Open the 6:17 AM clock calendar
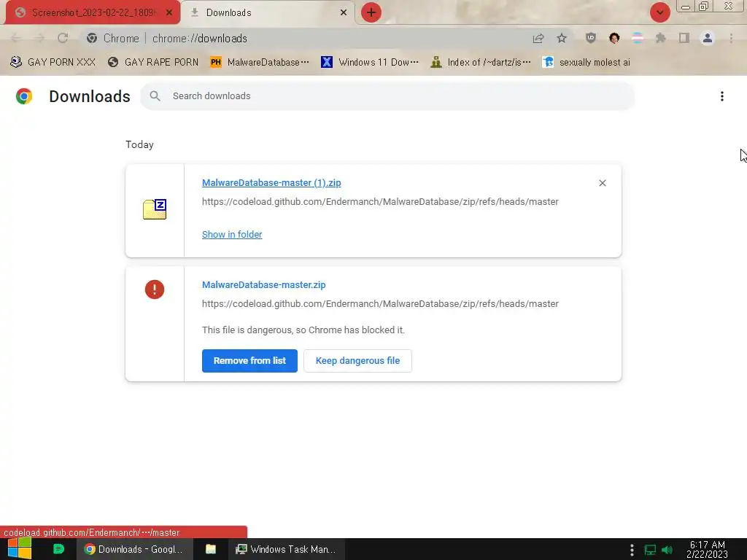747x560 pixels. click(x=708, y=550)
